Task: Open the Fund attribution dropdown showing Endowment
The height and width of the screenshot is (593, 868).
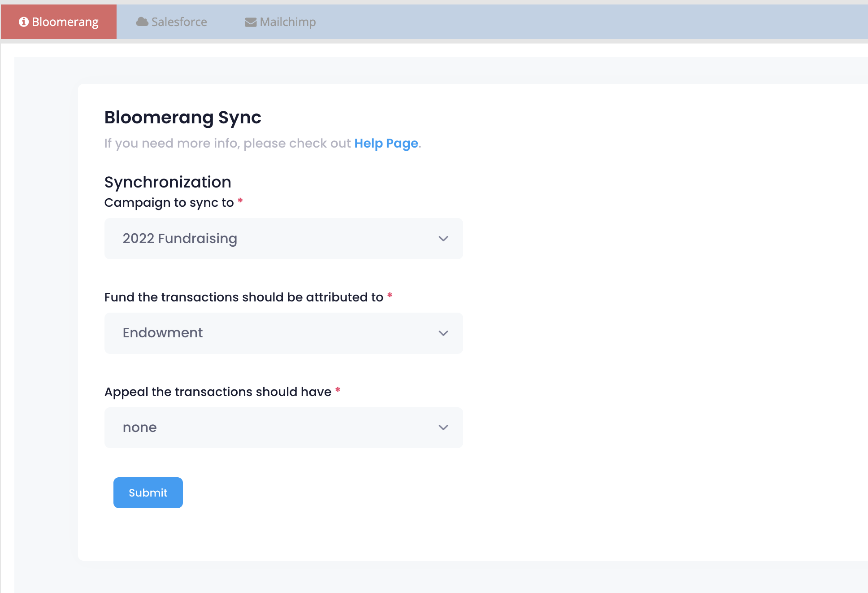Action: pos(284,333)
